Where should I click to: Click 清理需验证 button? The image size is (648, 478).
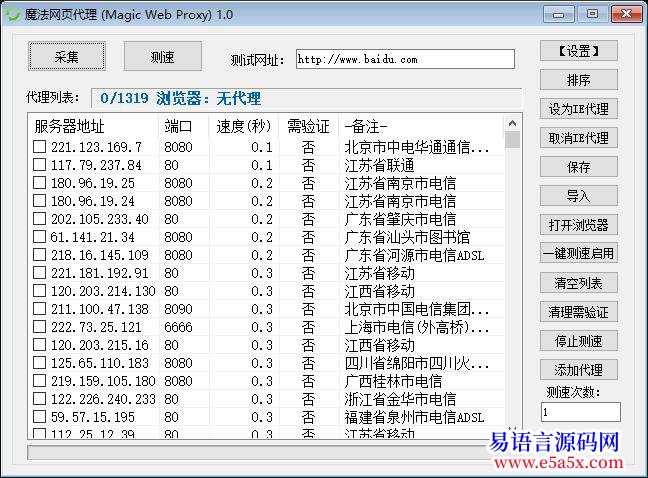click(579, 312)
